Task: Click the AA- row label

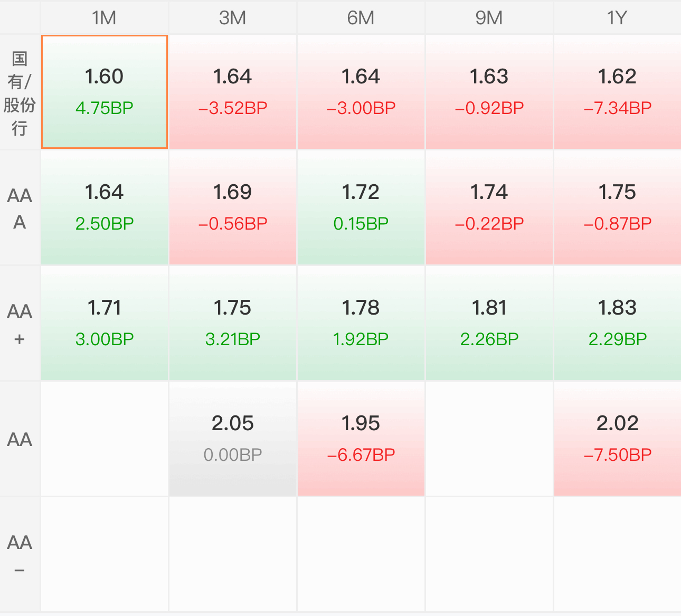Action: (x=20, y=555)
